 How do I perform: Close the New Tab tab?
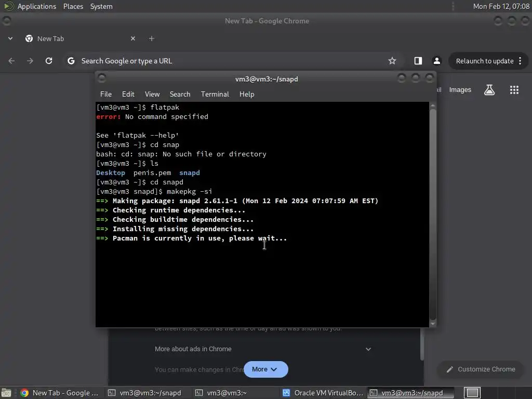click(x=133, y=38)
